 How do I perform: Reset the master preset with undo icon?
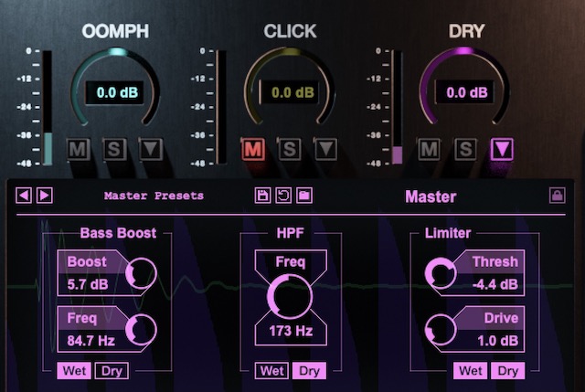click(x=283, y=196)
